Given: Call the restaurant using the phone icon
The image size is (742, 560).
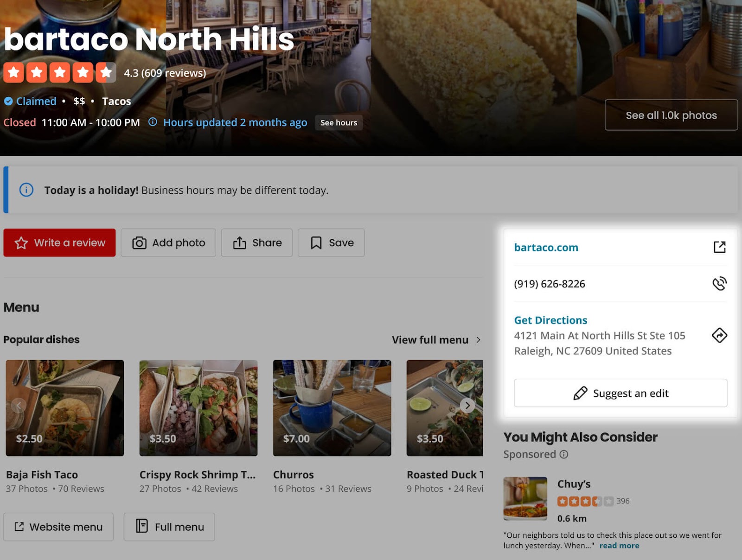Looking at the screenshot, I should point(720,284).
